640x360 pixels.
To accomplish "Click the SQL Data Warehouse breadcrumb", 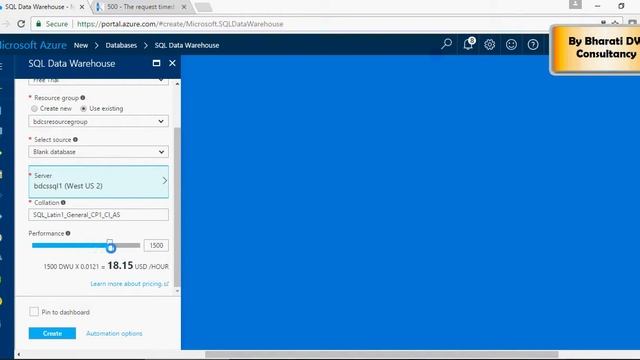I will tap(187, 45).
